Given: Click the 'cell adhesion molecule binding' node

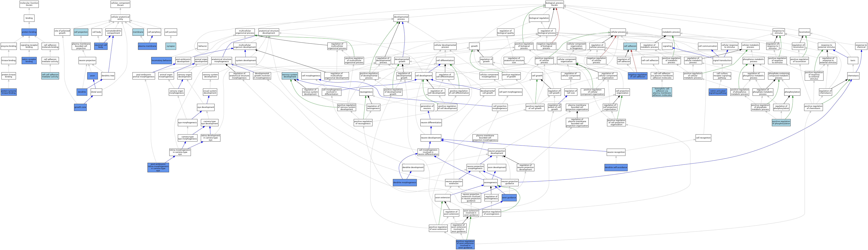Looking at the screenshot, I should (x=50, y=46).
